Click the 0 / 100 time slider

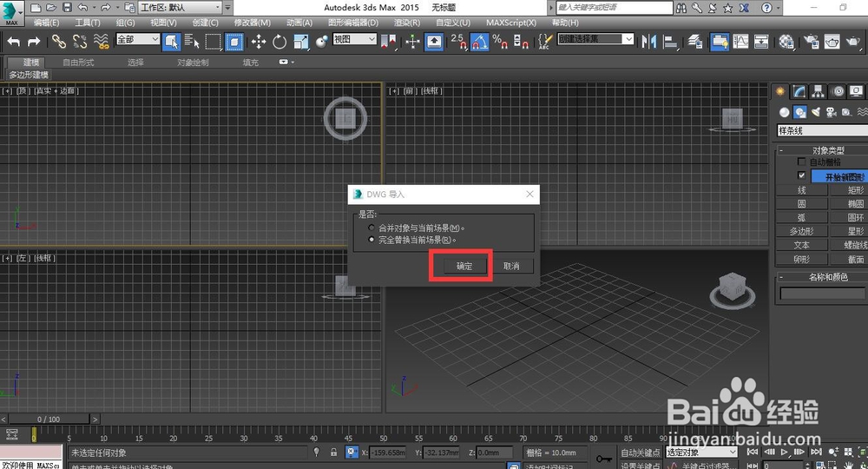(49, 419)
